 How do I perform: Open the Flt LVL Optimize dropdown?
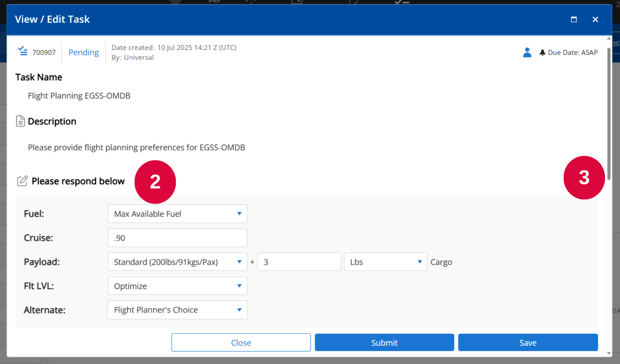coord(178,286)
